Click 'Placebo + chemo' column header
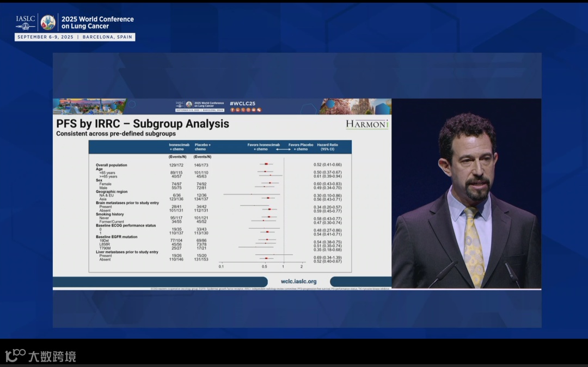588x367 pixels. point(203,147)
